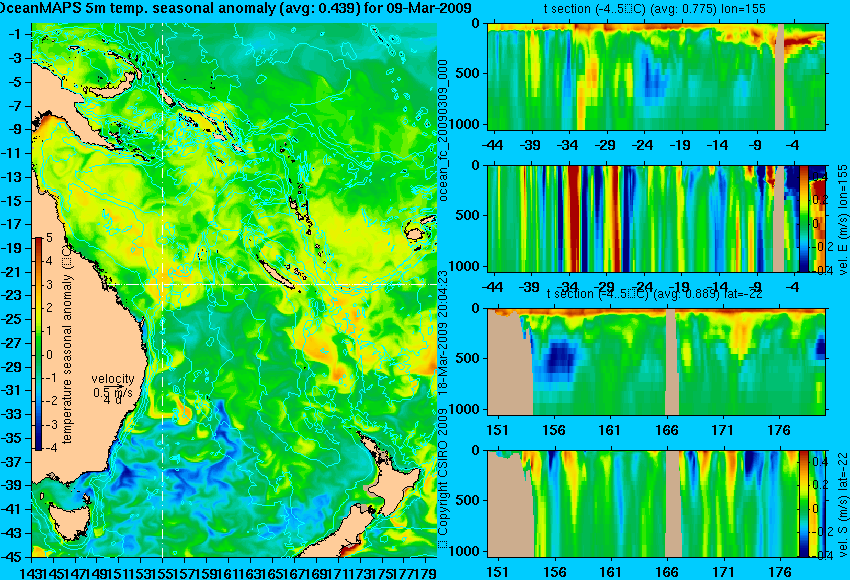Screen dimensions: 850x580
Task: Click the '0.5 m/s' velocity scale text
Action: (x=113, y=391)
